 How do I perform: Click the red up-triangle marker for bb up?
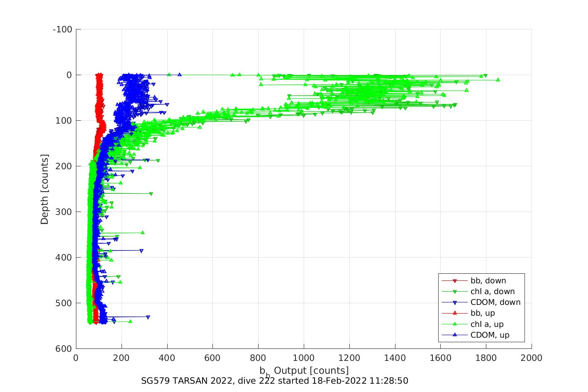(454, 313)
